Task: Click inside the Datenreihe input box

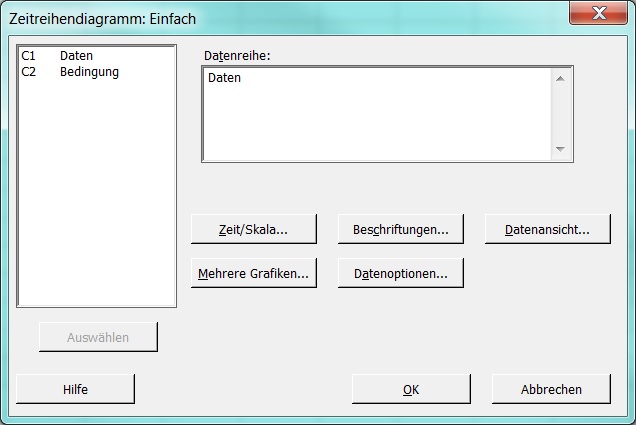Action: click(x=377, y=114)
